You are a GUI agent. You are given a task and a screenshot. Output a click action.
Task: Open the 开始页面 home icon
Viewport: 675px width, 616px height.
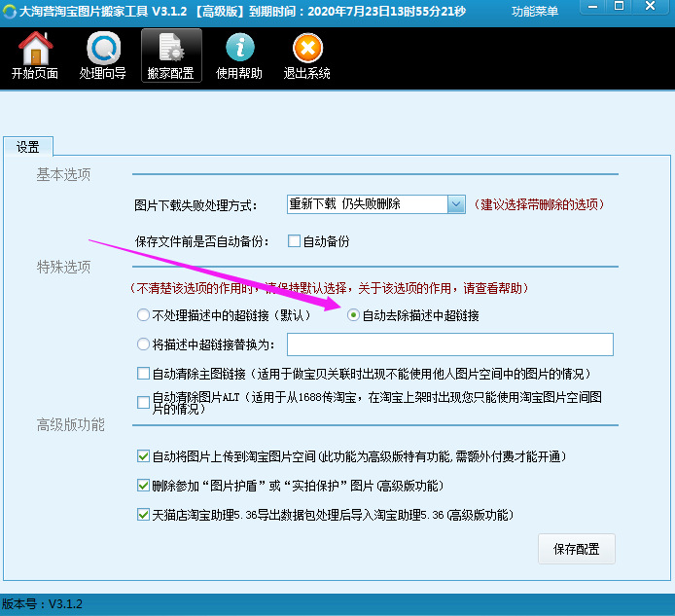(x=35, y=55)
